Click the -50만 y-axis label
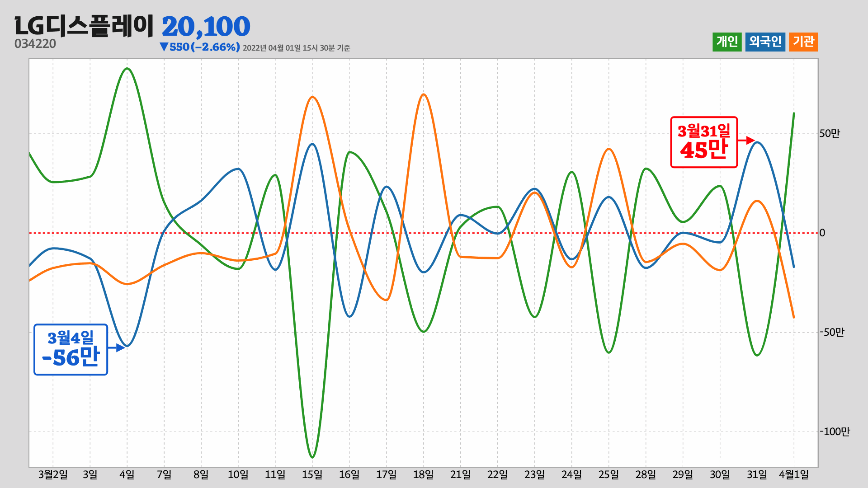 832,332
